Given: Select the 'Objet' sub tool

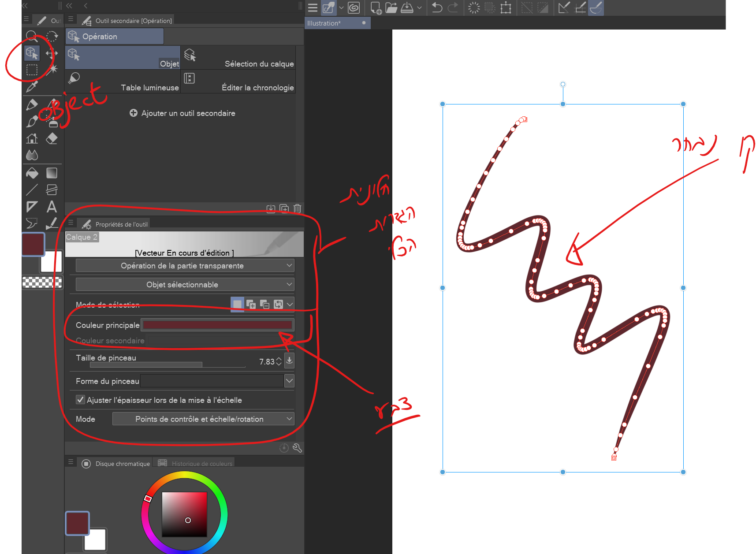Looking at the screenshot, I should [x=123, y=57].
